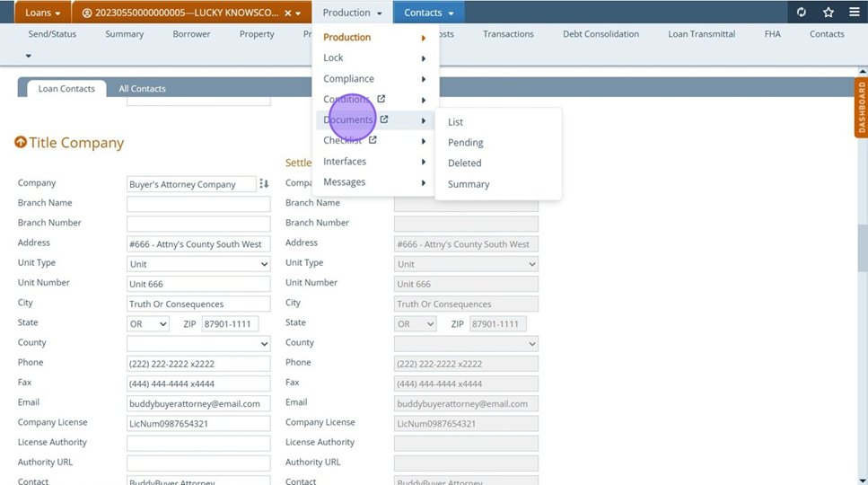Expand the Title Company Unit Type dropdown
The width and height of the screenshot is (868, 485).
(198, 264)
